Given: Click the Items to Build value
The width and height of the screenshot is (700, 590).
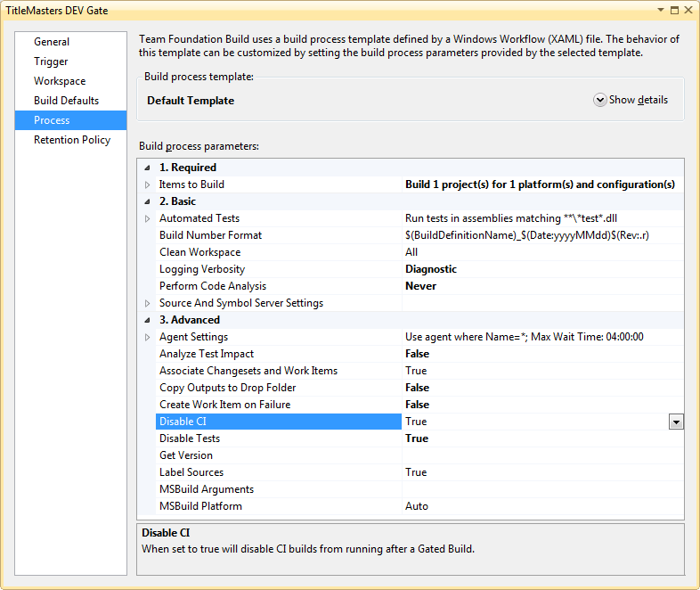Looking at the screenshot, I should [x=540, y=184].
